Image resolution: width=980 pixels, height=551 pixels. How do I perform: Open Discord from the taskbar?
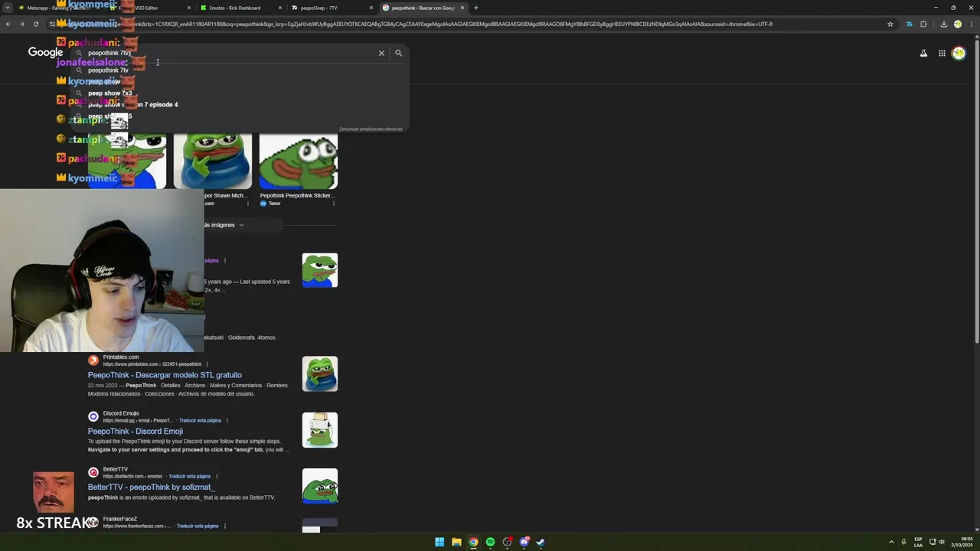524,542
